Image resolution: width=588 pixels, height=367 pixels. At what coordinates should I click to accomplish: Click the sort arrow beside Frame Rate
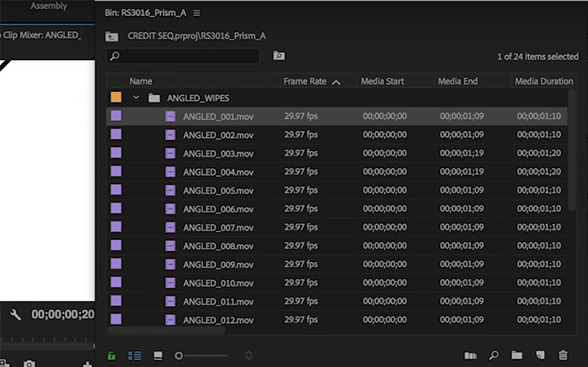[336, 82]
